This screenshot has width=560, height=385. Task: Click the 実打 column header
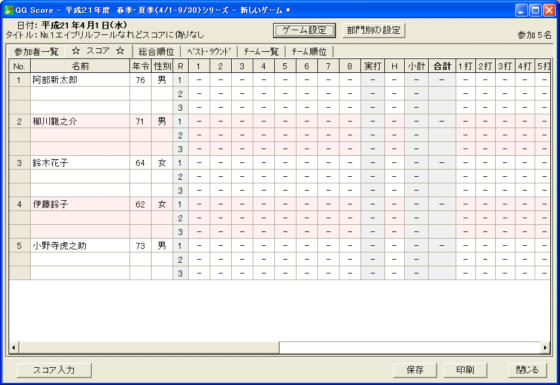pos(372,66)
